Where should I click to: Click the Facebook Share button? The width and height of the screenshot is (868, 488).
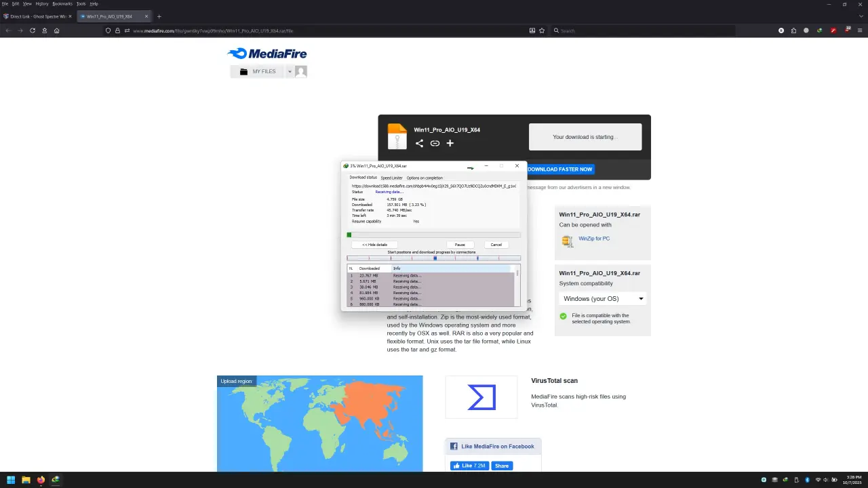[501, 466]
